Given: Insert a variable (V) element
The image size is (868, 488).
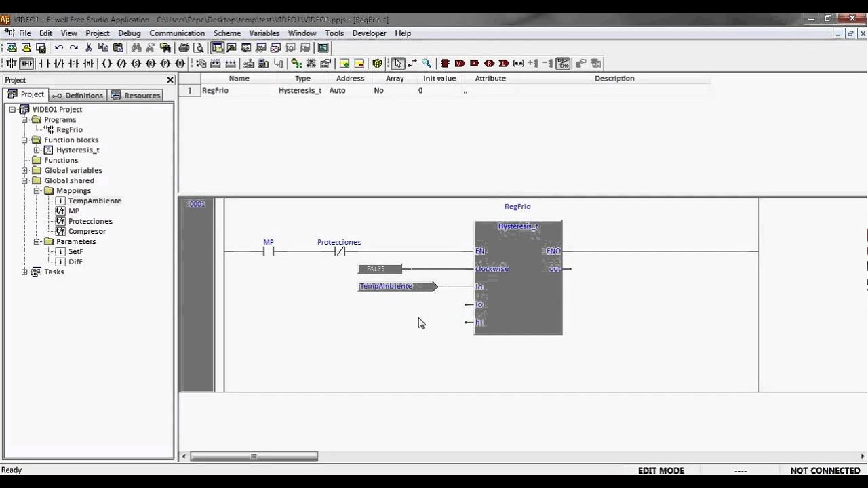Looking at the screenshot, I should click(460, 63).
